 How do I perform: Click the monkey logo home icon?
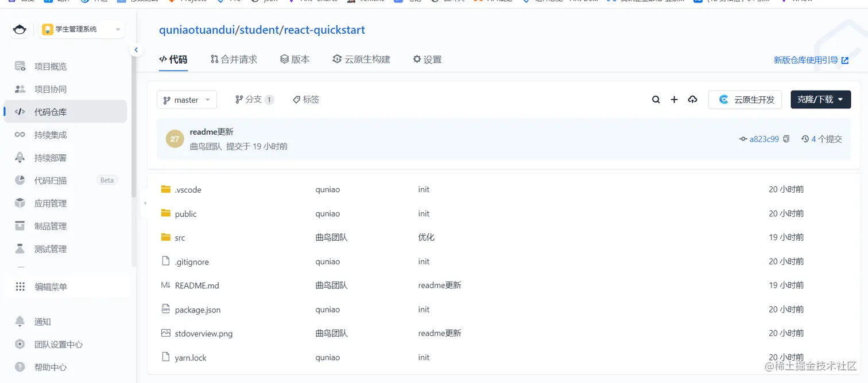pyautogui.click(x=20, y=29)
